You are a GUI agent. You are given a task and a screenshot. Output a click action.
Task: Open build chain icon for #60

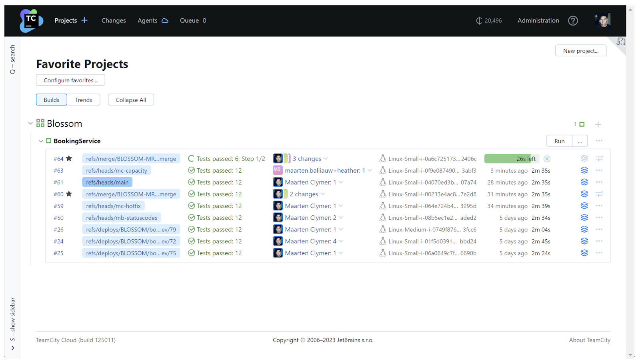point(599,194)
